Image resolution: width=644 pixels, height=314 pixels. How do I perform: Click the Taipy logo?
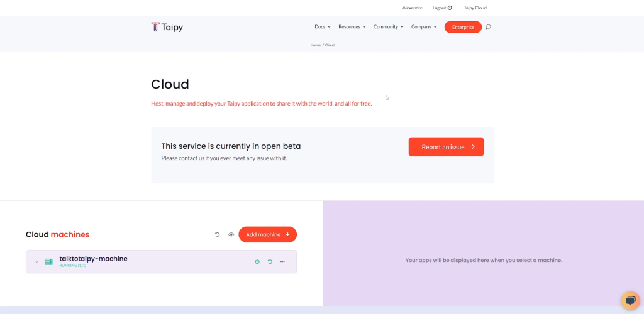click(x=167, y=27)
